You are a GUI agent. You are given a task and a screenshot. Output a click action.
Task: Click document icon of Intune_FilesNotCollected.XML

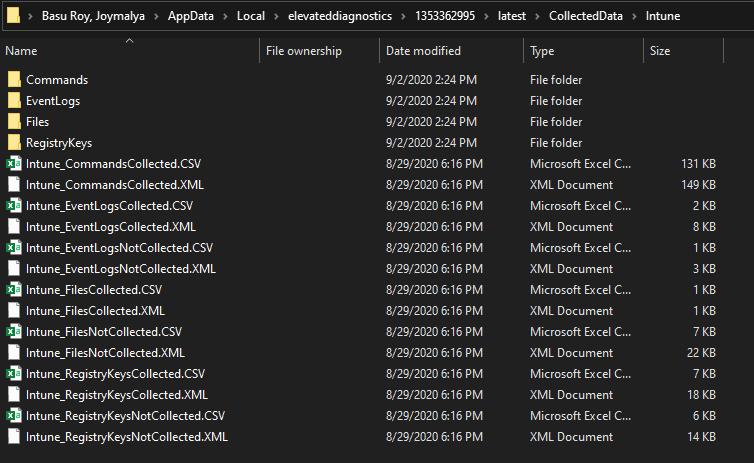[14, 353]
